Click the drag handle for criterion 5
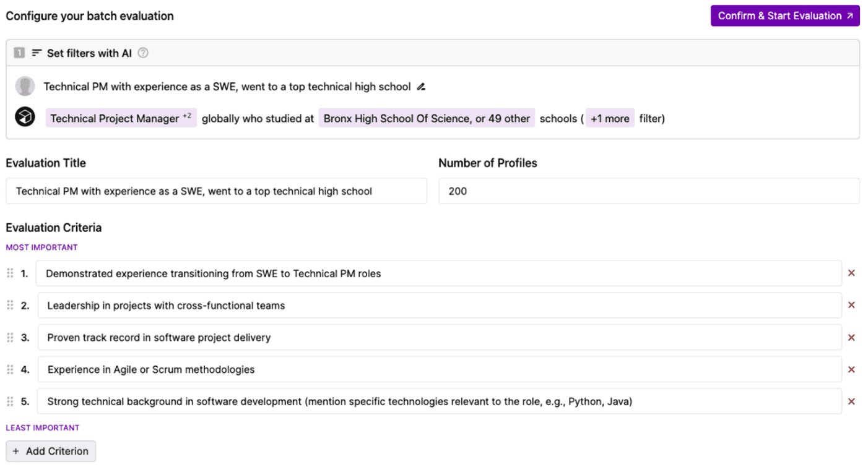The image size is (868, 467). (10, 401)
